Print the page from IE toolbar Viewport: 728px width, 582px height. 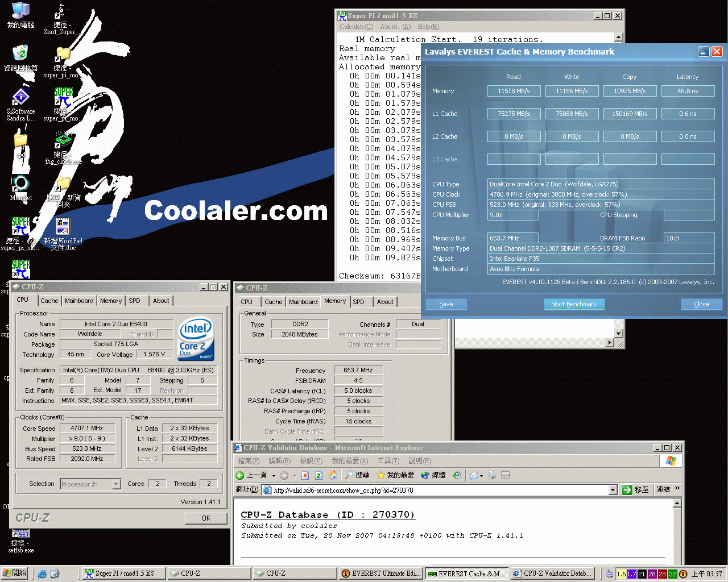coord(492,475)
